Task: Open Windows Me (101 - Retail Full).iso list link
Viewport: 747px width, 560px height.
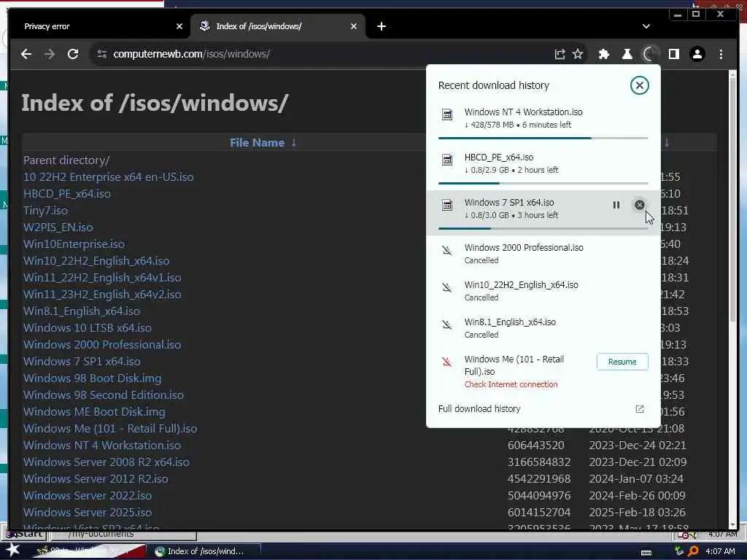Action: (111, 429)
